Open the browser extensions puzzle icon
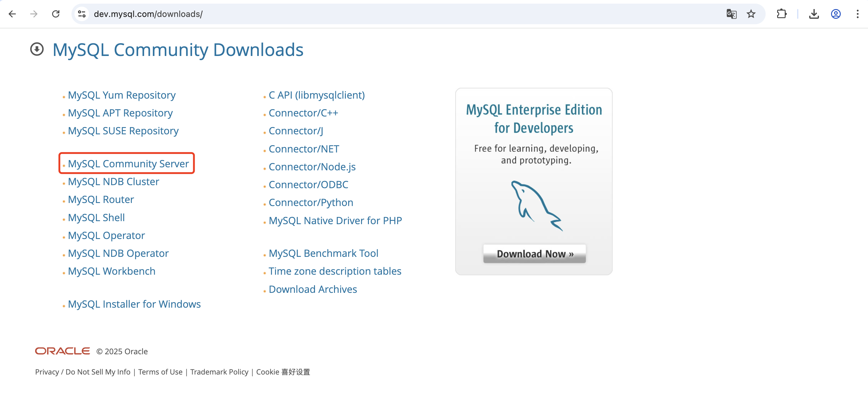 pyautogui.click(x=781, y=14)
